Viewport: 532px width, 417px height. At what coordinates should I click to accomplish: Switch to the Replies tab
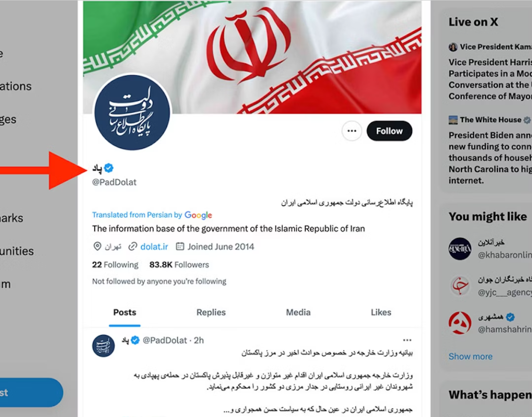pos(211,312)
